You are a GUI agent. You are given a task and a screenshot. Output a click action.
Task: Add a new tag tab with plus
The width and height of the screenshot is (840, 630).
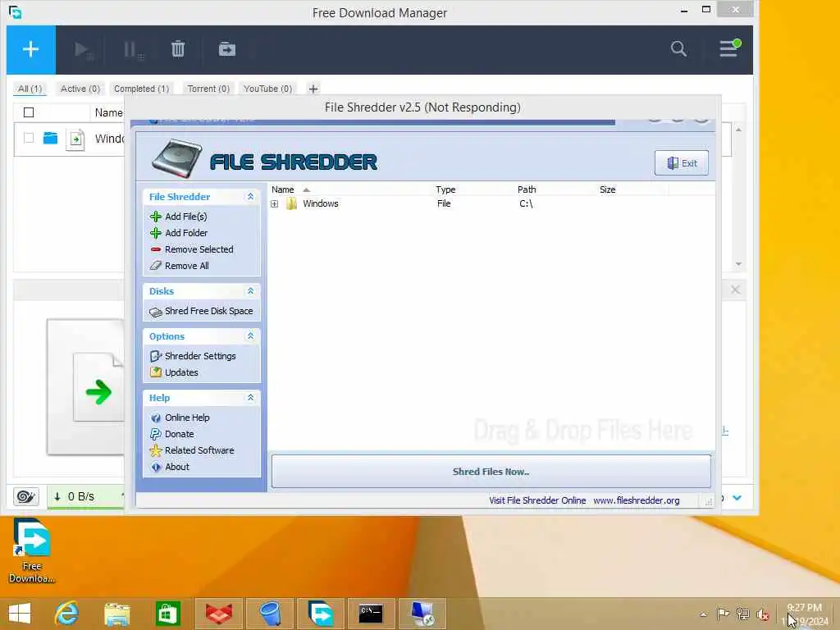click(x=313, y=89)
